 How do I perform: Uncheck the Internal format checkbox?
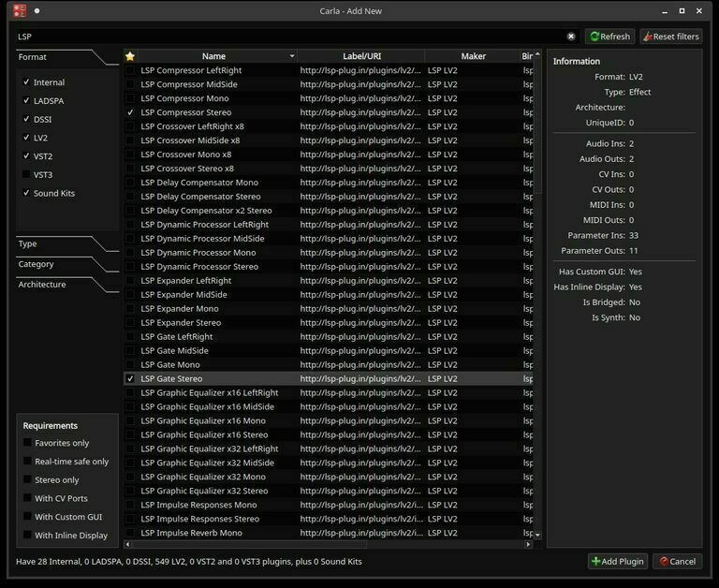(26, 82)
